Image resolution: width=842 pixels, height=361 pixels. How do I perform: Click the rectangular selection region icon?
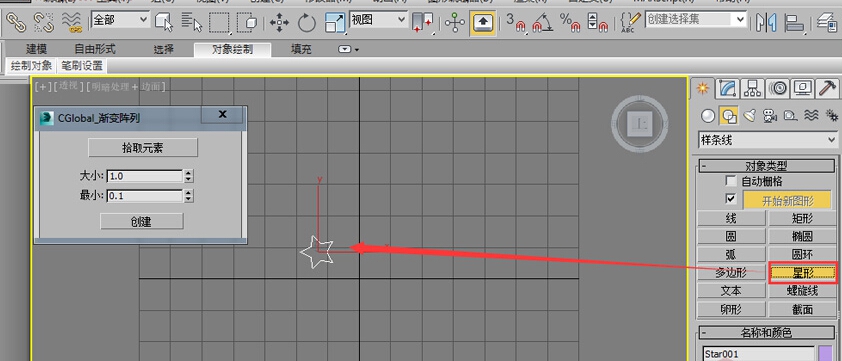click(x=220, y=23)
